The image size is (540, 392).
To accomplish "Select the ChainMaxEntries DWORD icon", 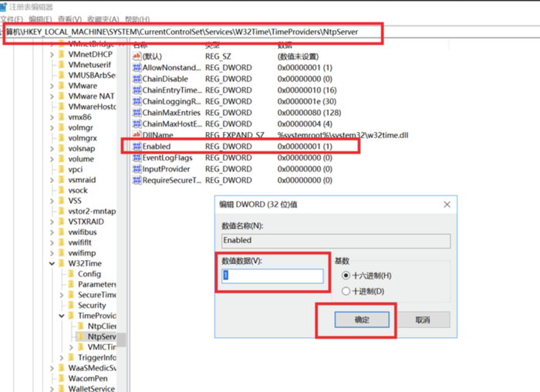I will point(137,113).
